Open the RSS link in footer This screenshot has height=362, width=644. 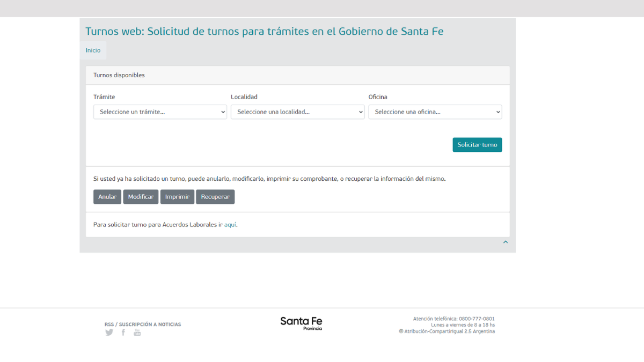click(109, 324)
